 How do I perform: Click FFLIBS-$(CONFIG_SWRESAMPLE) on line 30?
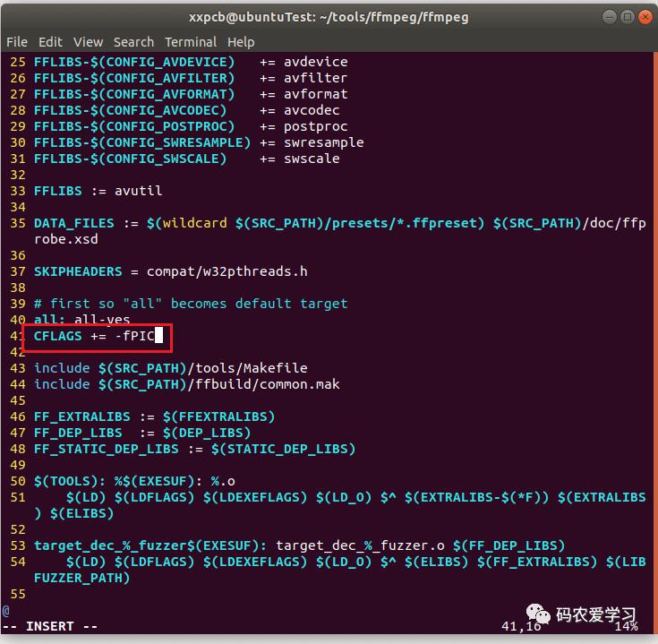pyautogui.click(x=141, y=142)
